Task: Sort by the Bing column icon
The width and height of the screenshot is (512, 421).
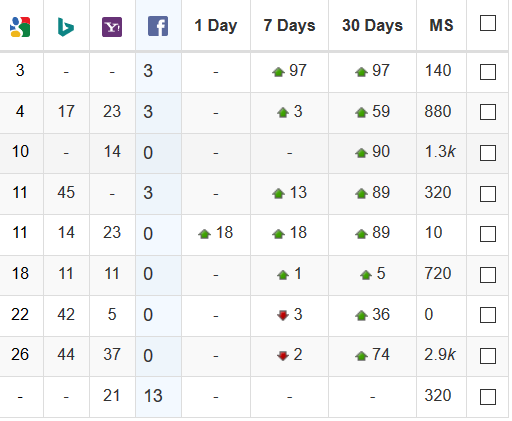Action: (66, 27)
